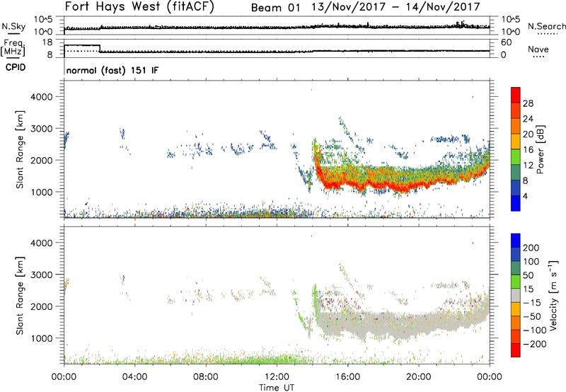Click the '-50' tick of the Velocity colorbar
This screenshot has height=392, width=566.
(532, 316)
